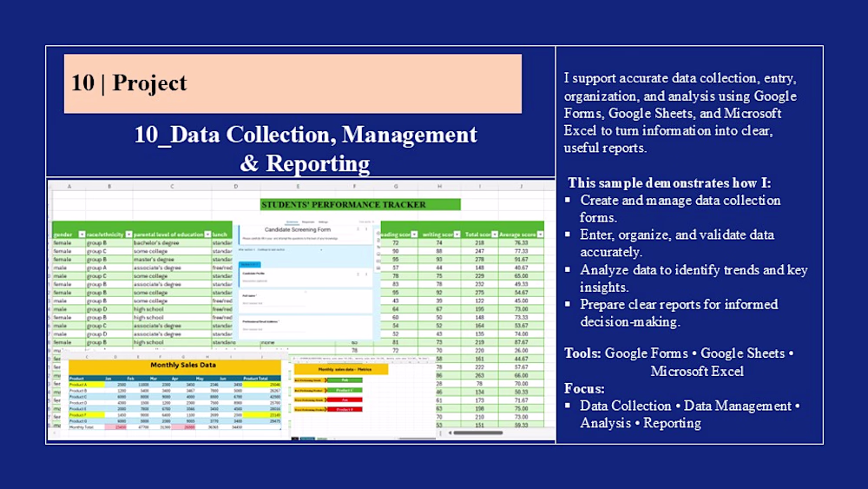Open the Total score column filter dropdown
The width and height of the screenshot is (868, 489).
tap(495, 235)
